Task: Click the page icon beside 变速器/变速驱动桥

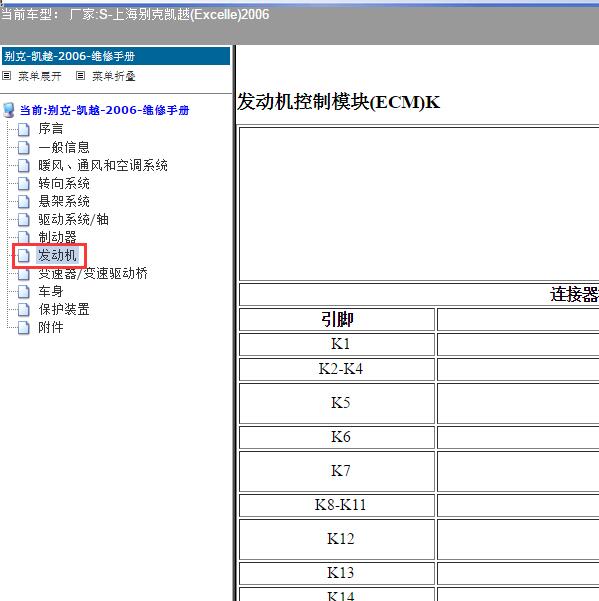Action: click(x=24, y=274)
